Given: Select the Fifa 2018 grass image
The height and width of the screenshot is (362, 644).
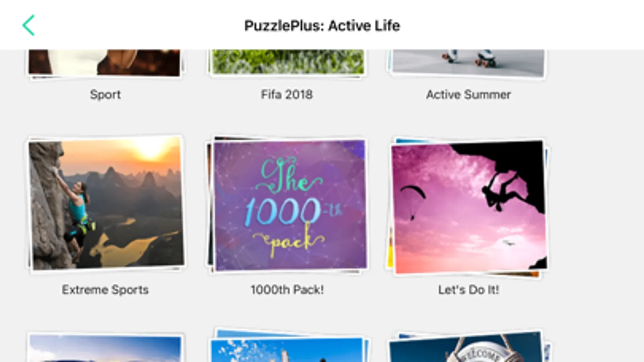Looking at the screenshot, I should [x=288, y=62].
